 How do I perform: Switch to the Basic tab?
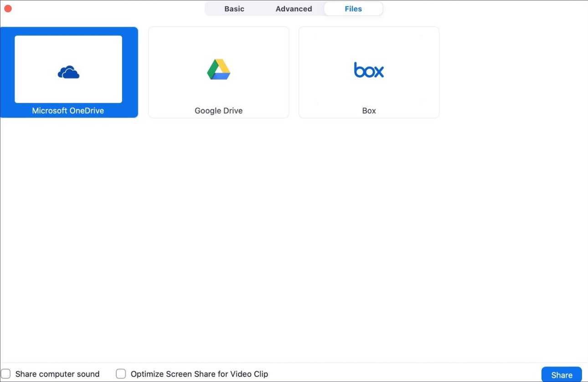(x=234, y=9)
